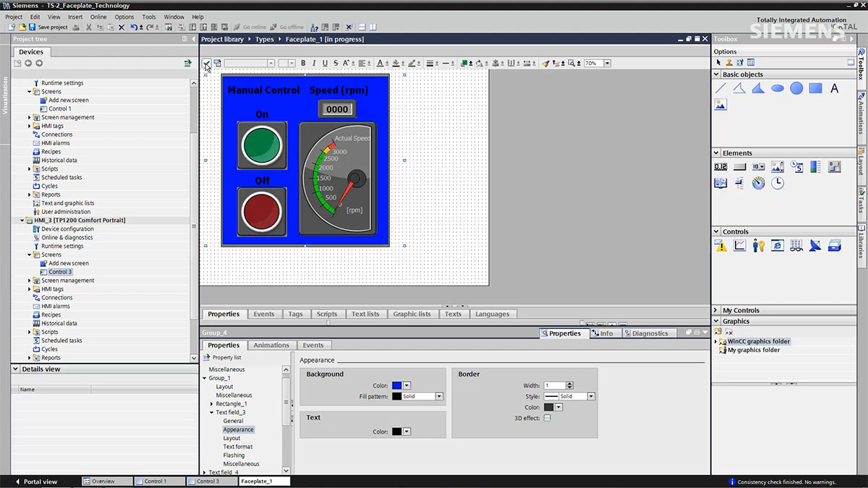The width and height of the screenshot is (868, 488).
Task: Select the Graphic view basic object
Action: 720,104
